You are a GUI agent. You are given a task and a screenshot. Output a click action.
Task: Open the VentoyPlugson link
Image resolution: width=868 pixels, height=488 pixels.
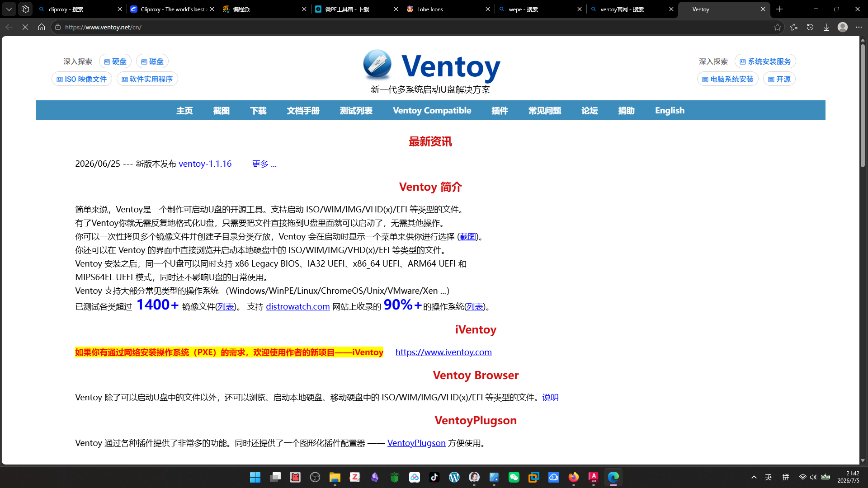(416, 443)
